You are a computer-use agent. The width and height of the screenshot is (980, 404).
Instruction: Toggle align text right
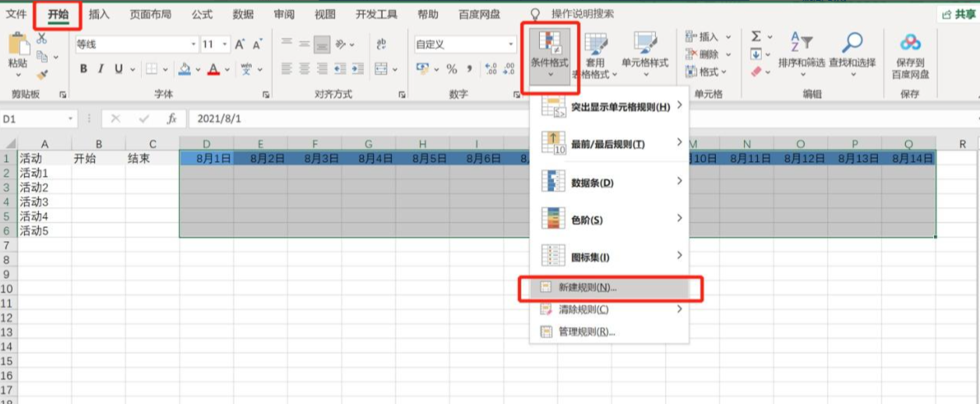(322, 69)
